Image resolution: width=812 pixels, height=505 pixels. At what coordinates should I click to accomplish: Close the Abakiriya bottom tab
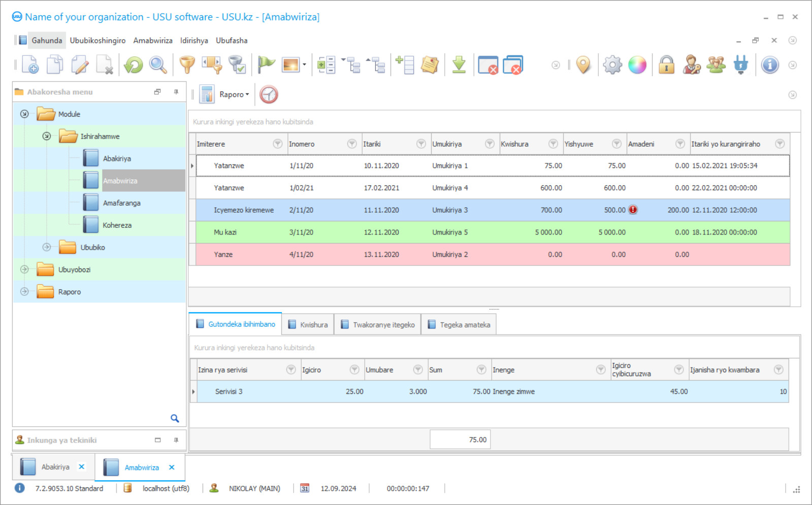(82, 467)
